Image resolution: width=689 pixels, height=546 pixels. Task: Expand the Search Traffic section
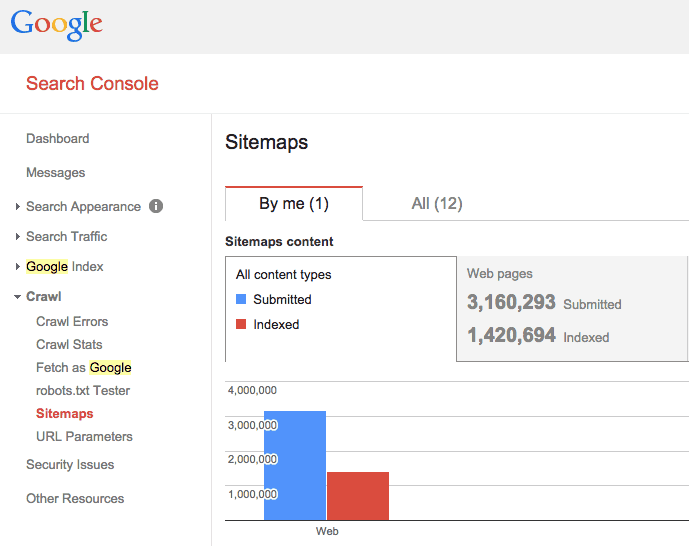[18, 236]
